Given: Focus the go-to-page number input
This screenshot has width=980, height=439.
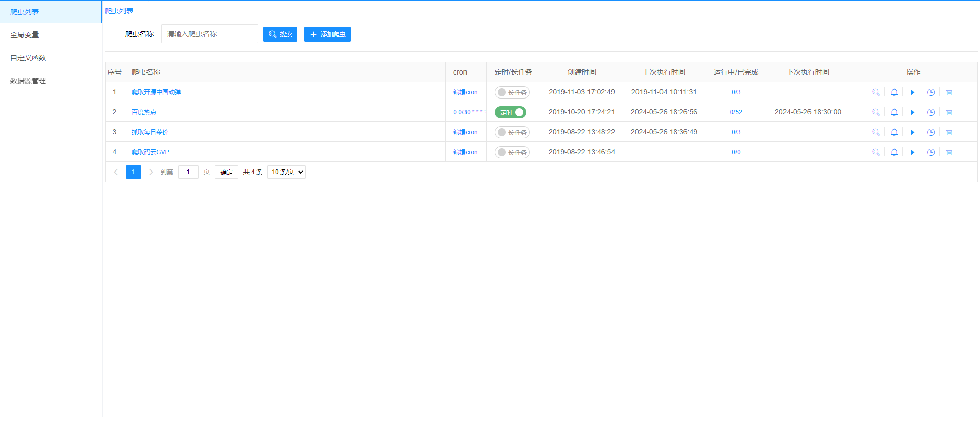Looking at the screenshot, I should point(188,172).
